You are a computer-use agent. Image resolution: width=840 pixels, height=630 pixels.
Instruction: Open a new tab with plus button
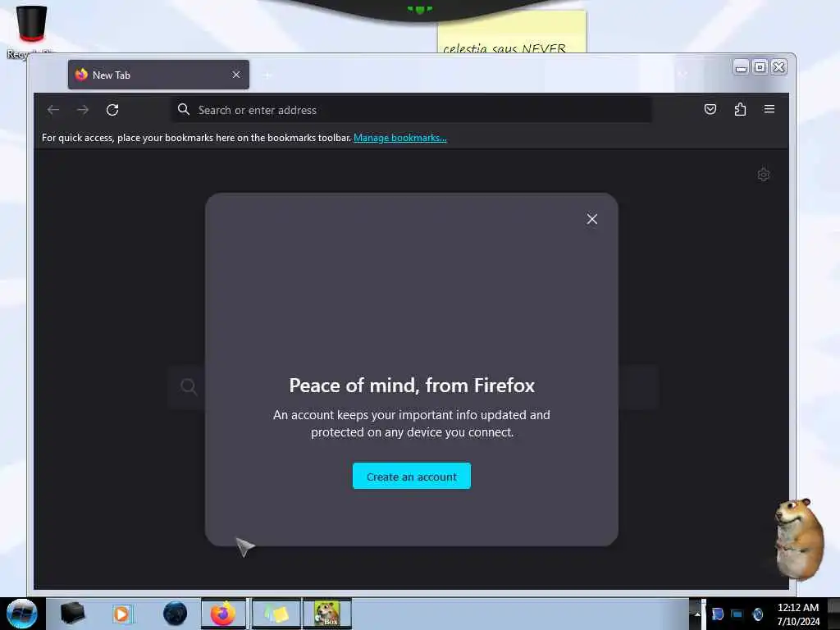click(x=267, y=75)
